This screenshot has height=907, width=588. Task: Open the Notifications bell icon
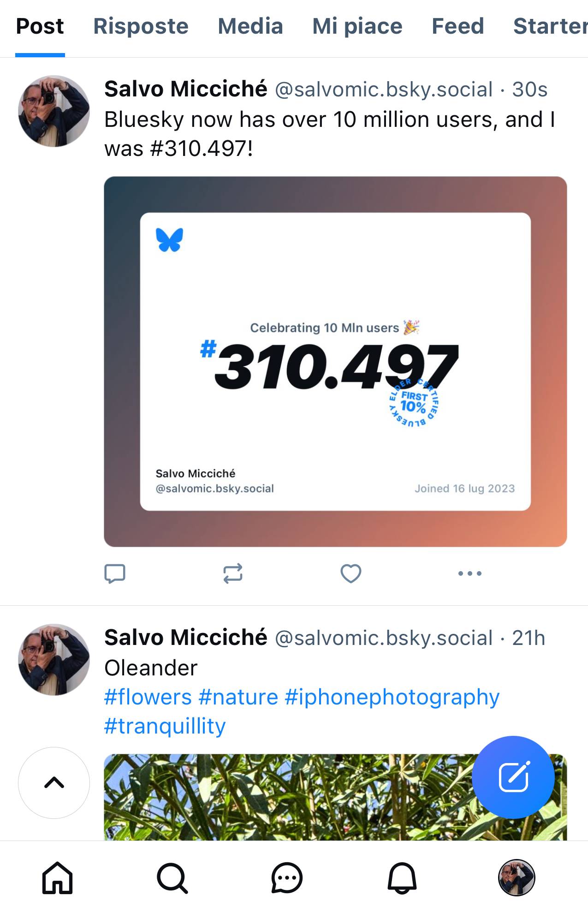[x=402, y=878]
